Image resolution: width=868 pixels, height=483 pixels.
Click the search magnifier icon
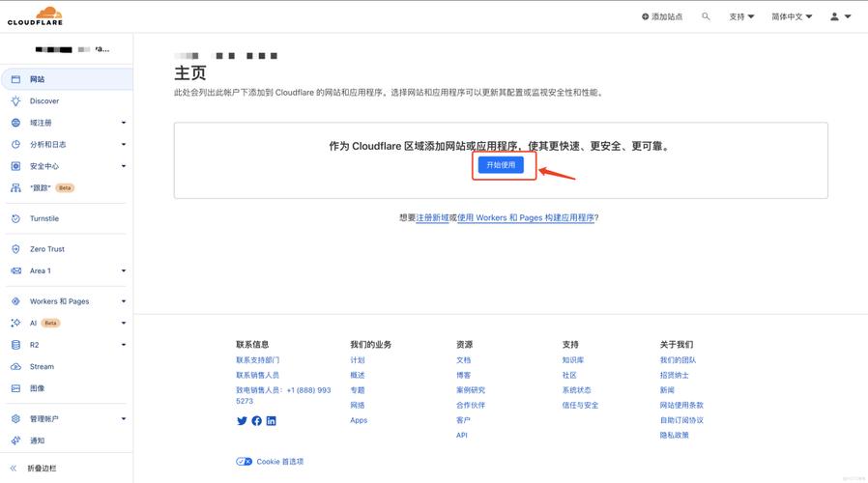[x=706, y=16]
